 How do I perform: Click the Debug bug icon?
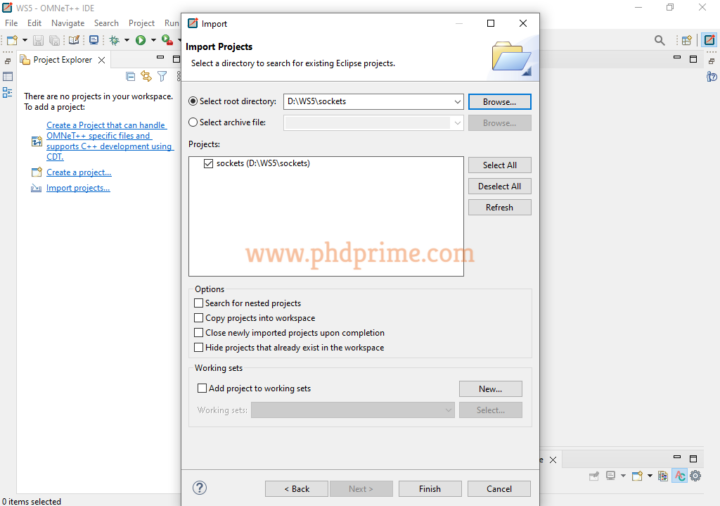pos(114,40)
